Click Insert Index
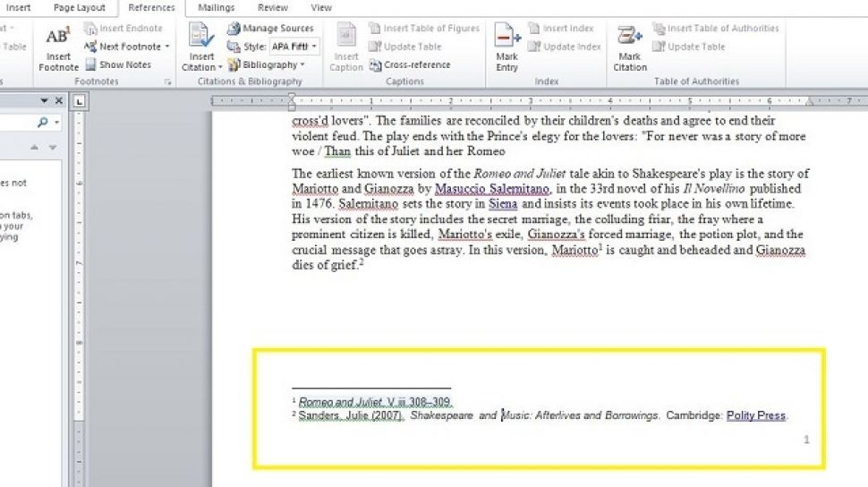 click(561, 29)
